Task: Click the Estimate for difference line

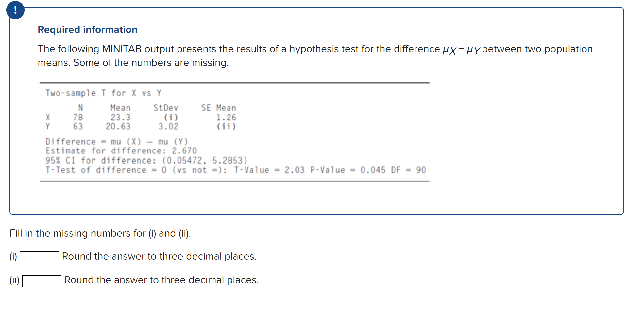Action: tap(121, 150)
